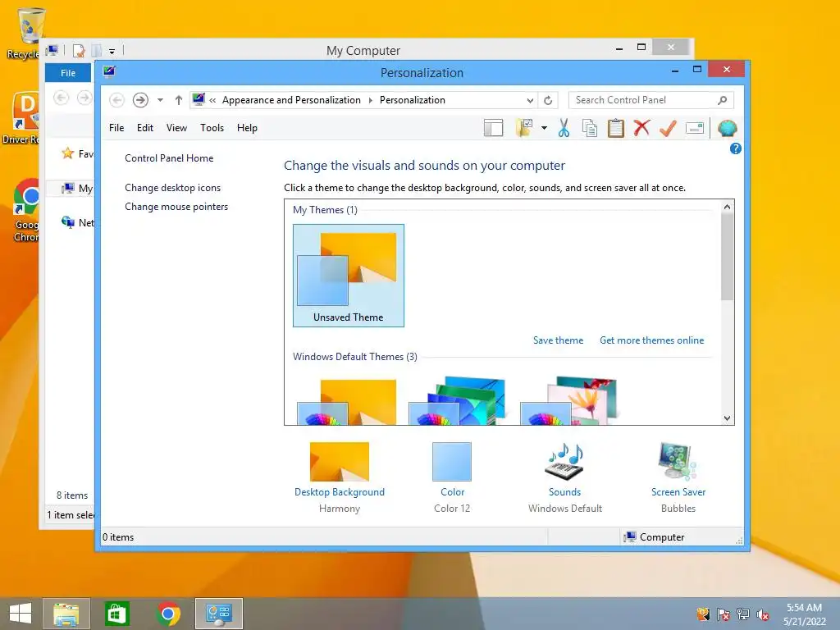This screenshot has height=630, width=840.
Task: Select the Unsaved Theme thumbnail
Action: [x=348, y=276]
